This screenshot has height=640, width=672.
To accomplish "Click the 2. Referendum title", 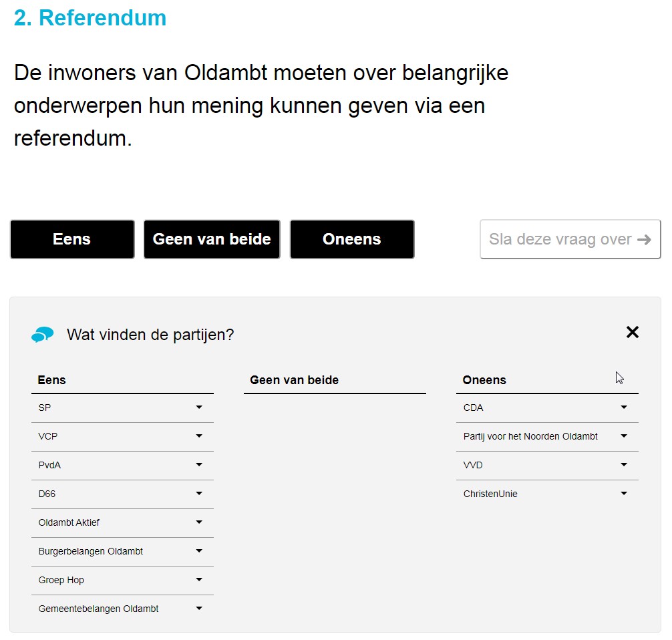I will point(90,18).
